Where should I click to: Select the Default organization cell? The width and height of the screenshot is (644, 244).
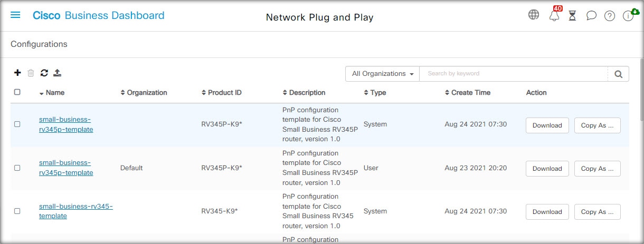pos(131,168)
